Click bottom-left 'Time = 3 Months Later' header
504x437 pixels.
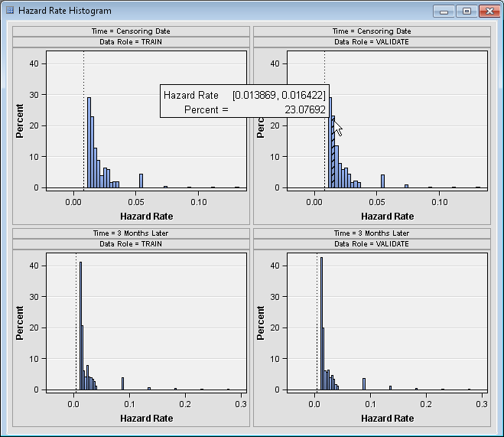pyautogui.click(x=132, y=233)
